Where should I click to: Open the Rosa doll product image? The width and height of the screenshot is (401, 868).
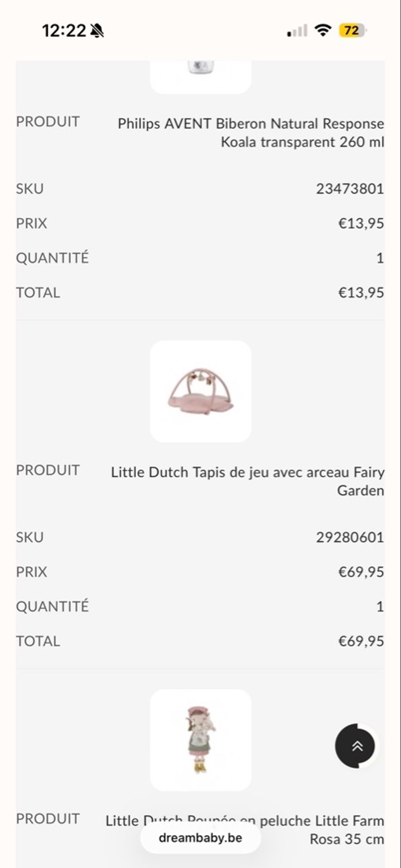(x=200, y=740)
